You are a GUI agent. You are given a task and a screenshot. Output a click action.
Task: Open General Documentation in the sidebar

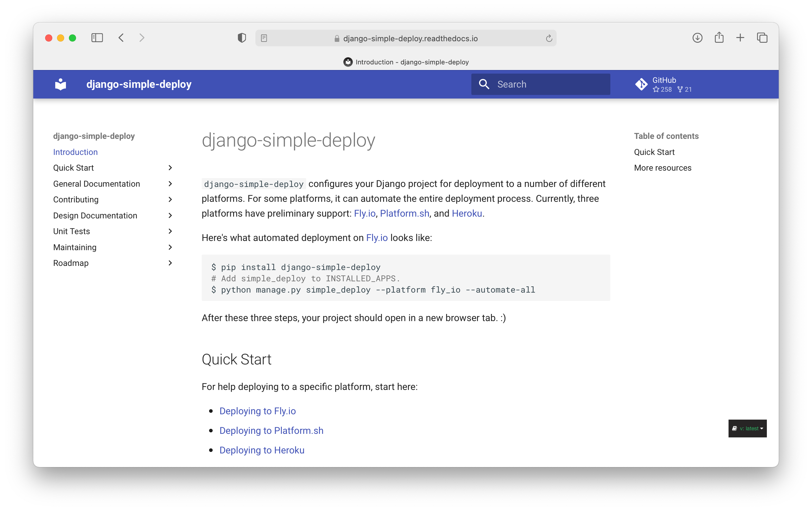tap(97, 184)
